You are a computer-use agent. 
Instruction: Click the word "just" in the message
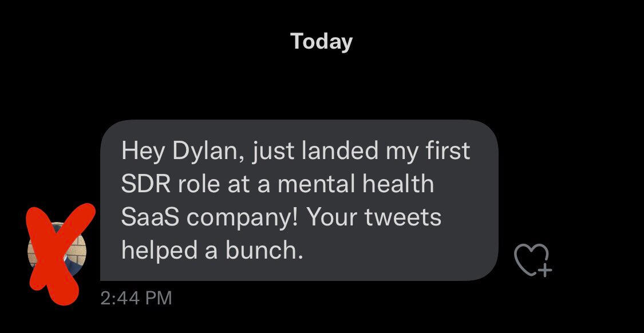point(272,151)
